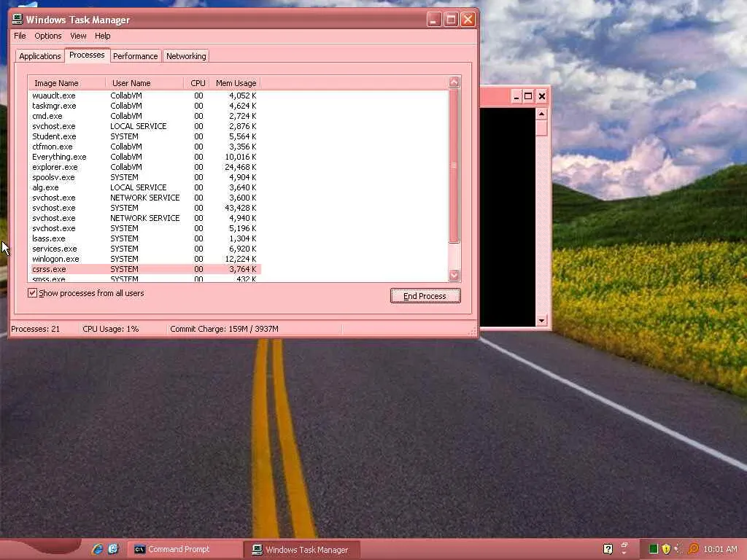Switch to the Applications tab
This screenshot has width=747, height=560.
pyautogui.click(x=40, y=55)
